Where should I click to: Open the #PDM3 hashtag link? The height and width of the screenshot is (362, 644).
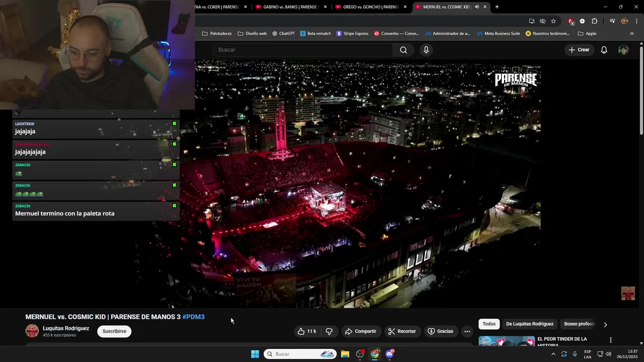193,317
